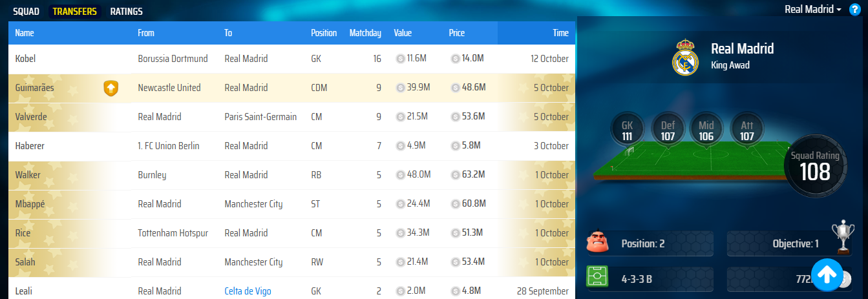
Task: Click the 4-3-3 B formation panel
Action: [x=651, y=278]
